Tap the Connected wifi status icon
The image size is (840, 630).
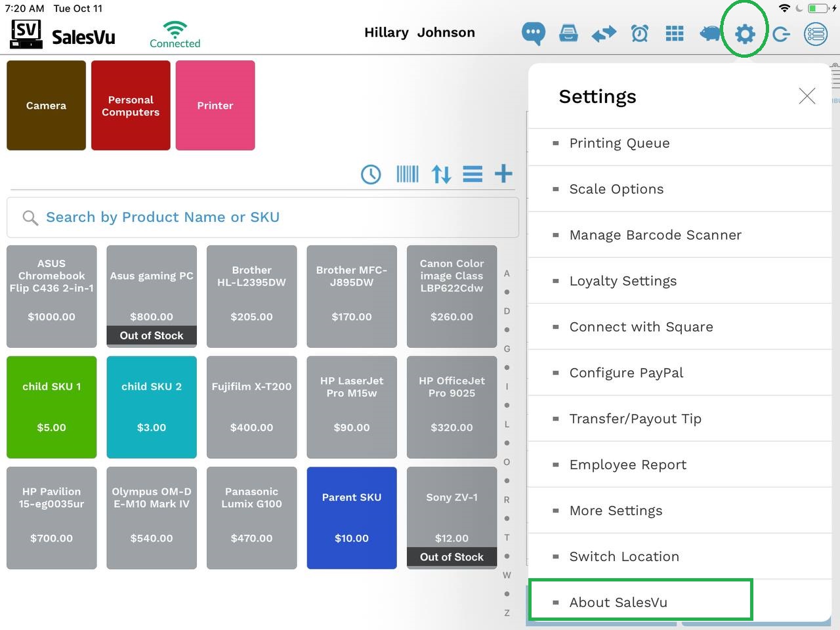[x=175, y=34]
